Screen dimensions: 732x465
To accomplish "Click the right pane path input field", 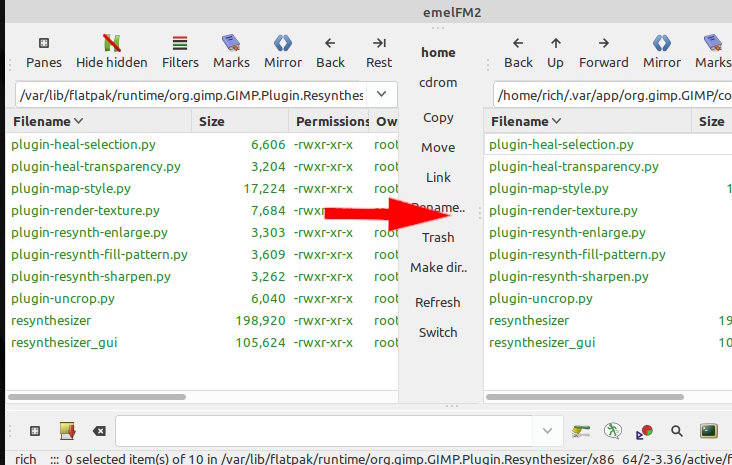I will 613,95.
